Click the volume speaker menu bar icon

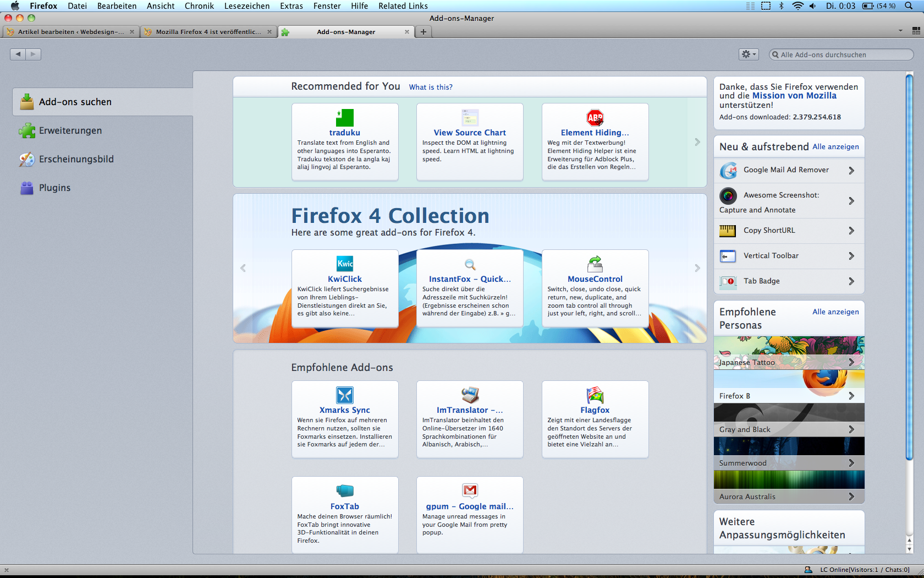tap(813, 6)
